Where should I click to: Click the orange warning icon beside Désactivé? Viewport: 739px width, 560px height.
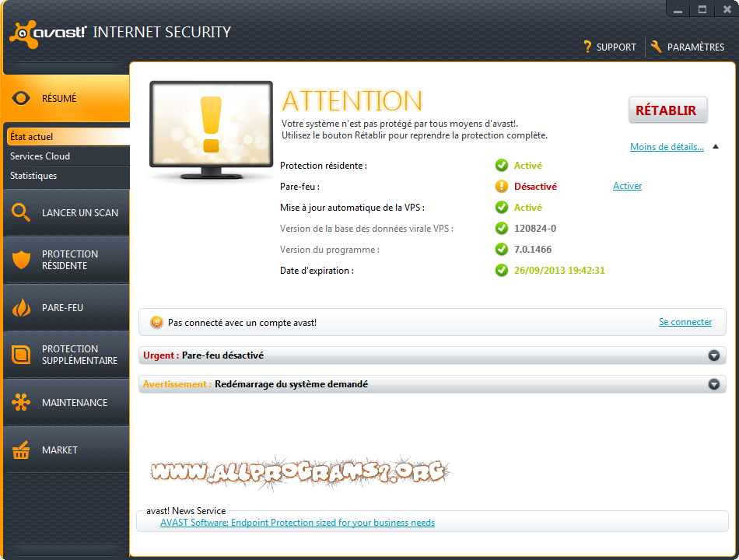(x=502, y=186)
